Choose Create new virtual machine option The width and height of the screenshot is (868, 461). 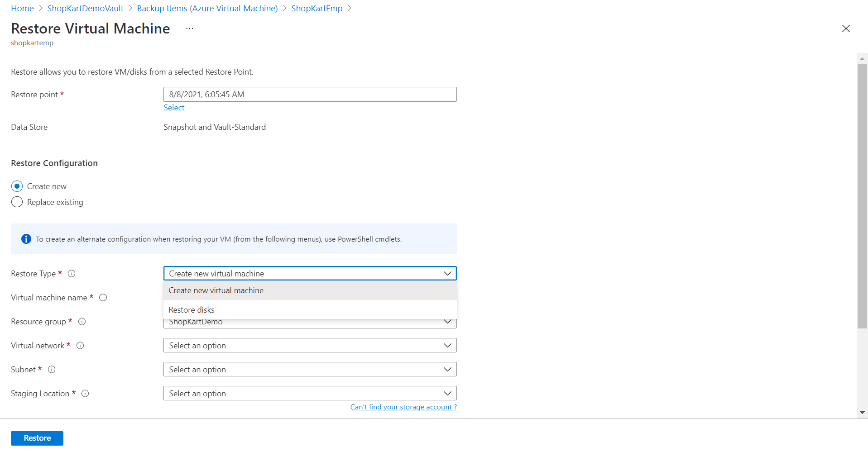click(216, 290)
